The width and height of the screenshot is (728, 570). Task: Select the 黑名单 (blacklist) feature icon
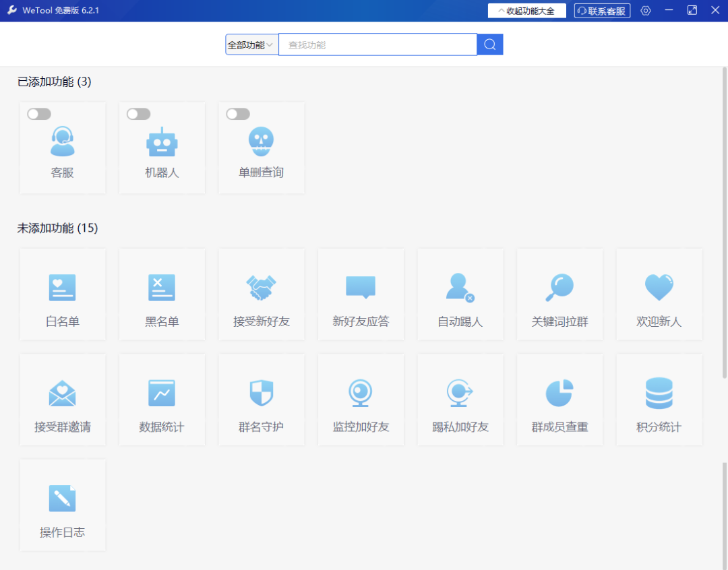162,294
